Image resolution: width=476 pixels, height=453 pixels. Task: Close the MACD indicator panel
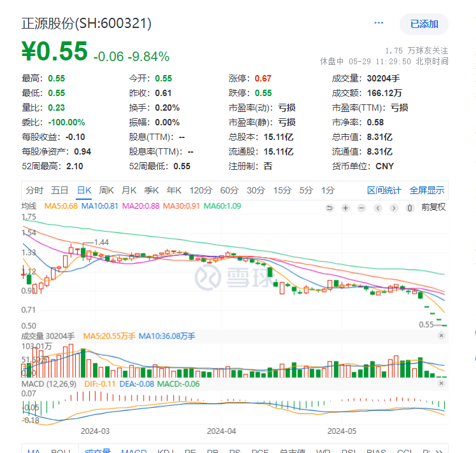point(442,384)
